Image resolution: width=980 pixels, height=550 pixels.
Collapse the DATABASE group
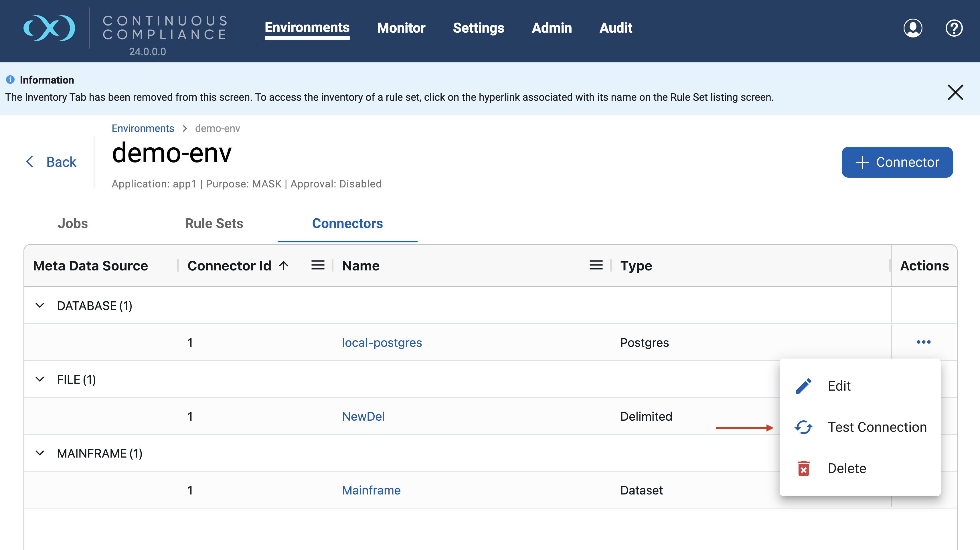40,305
